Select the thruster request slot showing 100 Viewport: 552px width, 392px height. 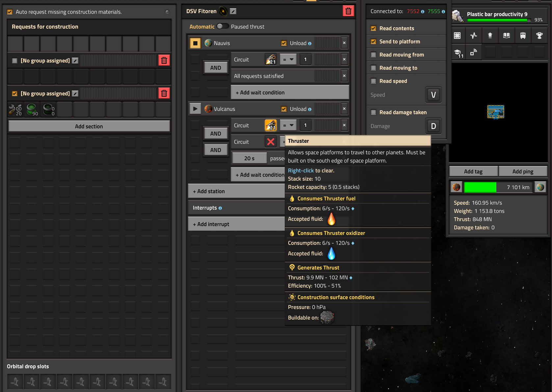pos(15,110)
